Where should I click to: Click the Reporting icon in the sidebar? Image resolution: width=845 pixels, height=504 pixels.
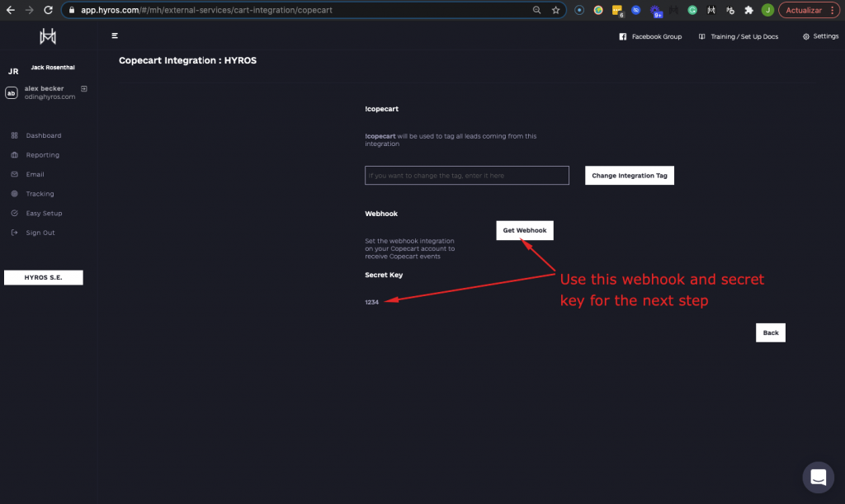15,155
